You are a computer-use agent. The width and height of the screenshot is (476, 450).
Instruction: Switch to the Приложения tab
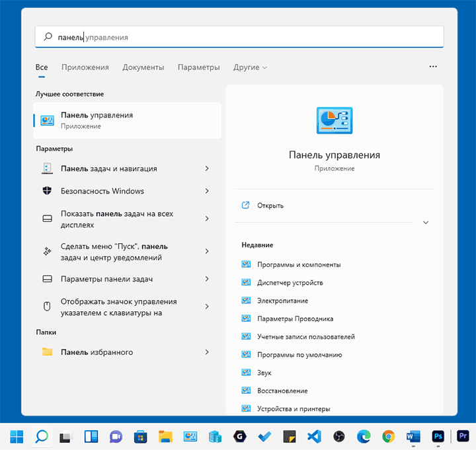(x=85, y=67)
